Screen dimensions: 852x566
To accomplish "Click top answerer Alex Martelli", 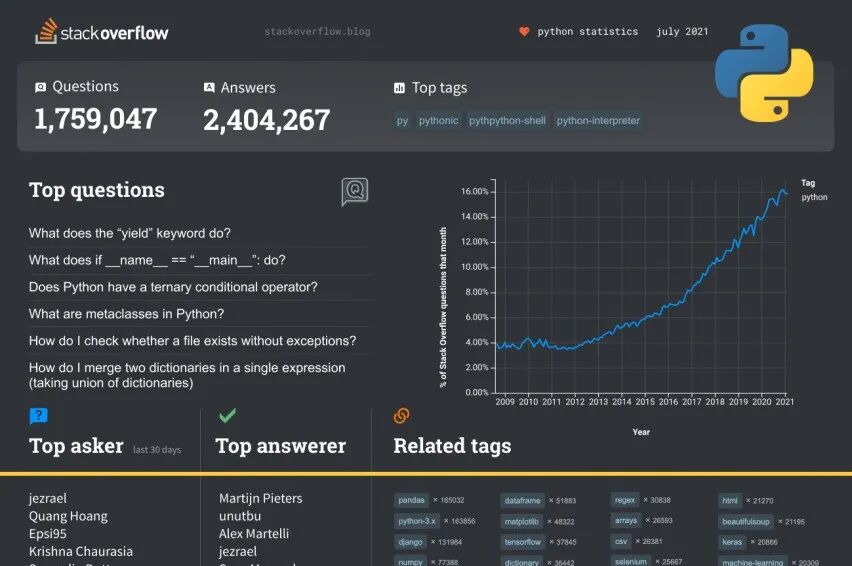I will click(254, 534).
